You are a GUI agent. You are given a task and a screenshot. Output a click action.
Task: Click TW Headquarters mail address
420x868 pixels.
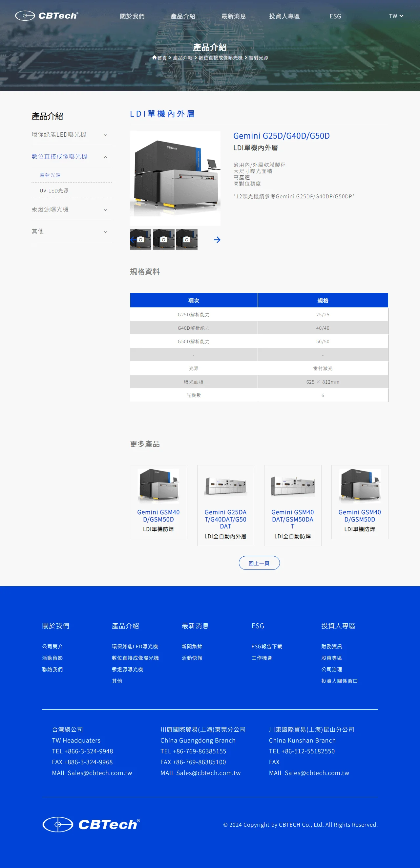(x=100, y=773)
